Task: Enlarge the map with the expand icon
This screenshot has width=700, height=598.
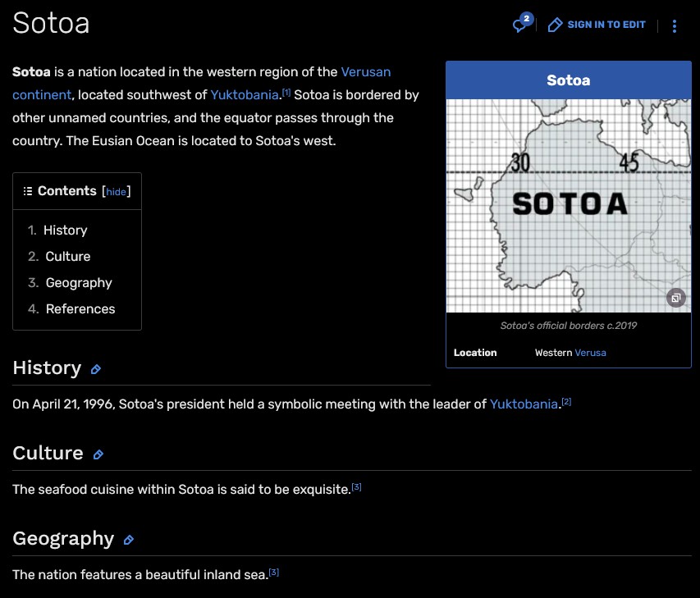Action: coord(675,298)
